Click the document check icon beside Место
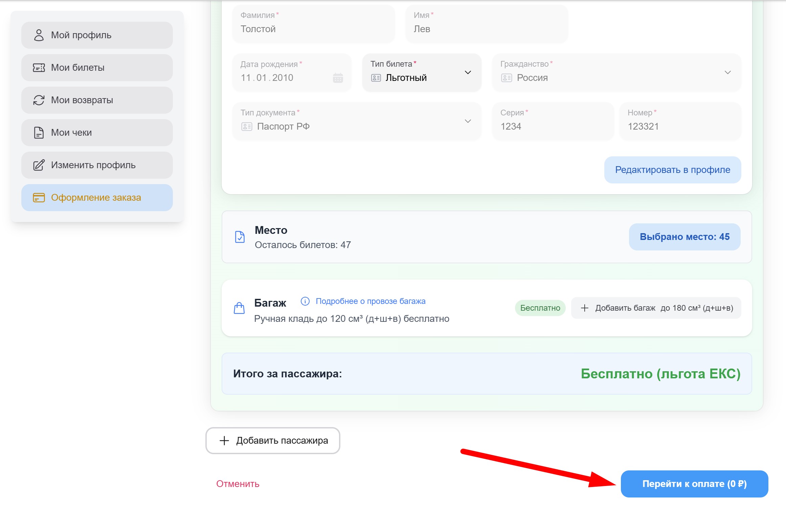The height and width of the screenshot is (532, 786). pyautogui.click(x=240, y=237)
